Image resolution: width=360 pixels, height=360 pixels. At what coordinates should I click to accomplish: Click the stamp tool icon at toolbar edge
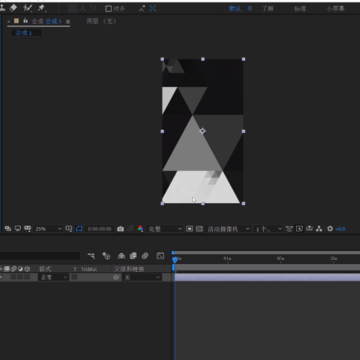coord(2,7)
